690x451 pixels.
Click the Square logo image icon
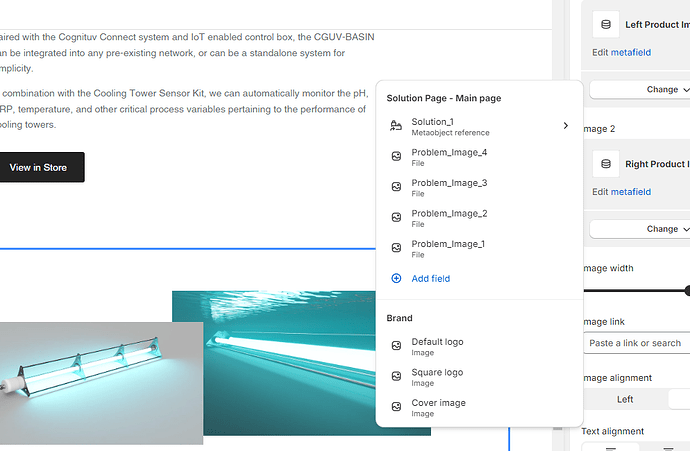click(x=396, y=376)
